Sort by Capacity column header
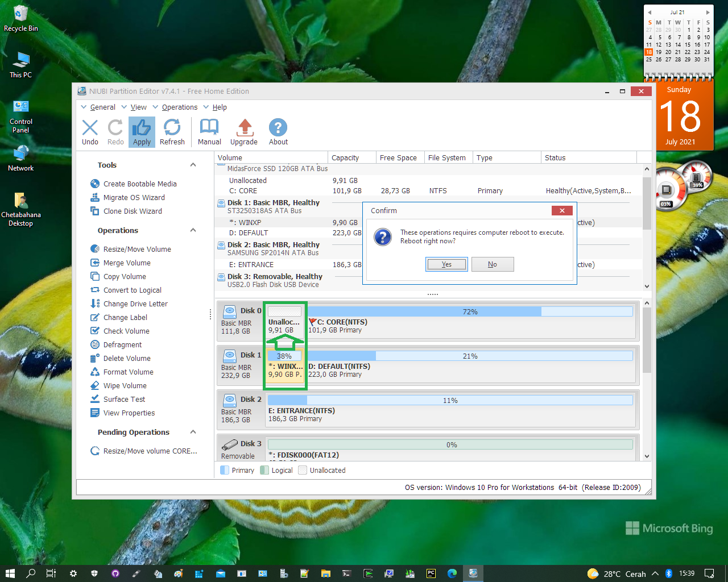728x582 pixels. point(352,157)
